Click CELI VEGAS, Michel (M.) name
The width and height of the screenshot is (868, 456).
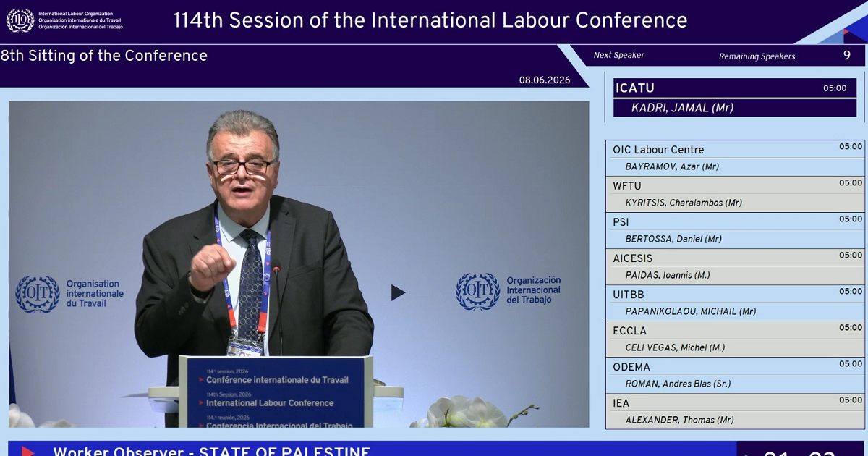coord(675,347)
